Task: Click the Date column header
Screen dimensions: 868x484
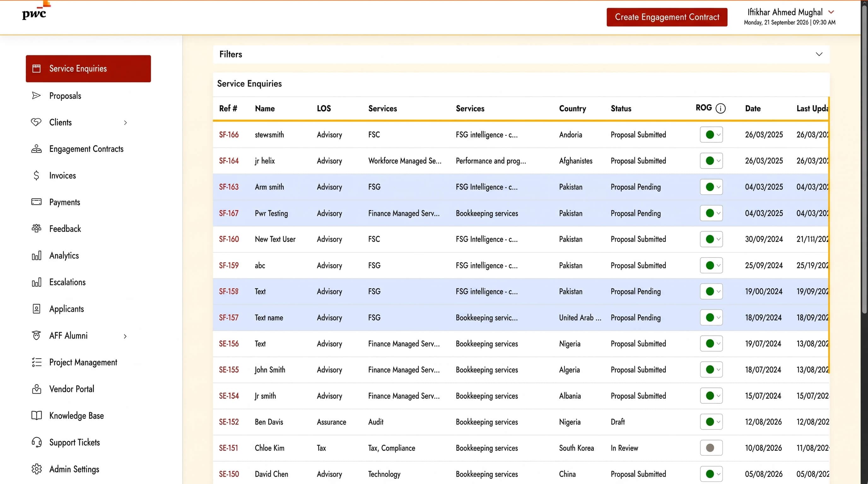Action: tap(753, 108)
